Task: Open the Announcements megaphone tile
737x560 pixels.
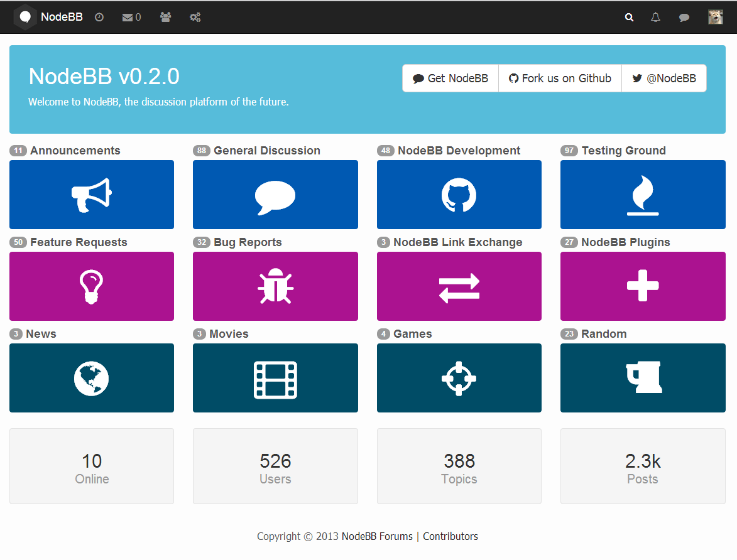Action: pyautogui.click(x=92, y=195)
